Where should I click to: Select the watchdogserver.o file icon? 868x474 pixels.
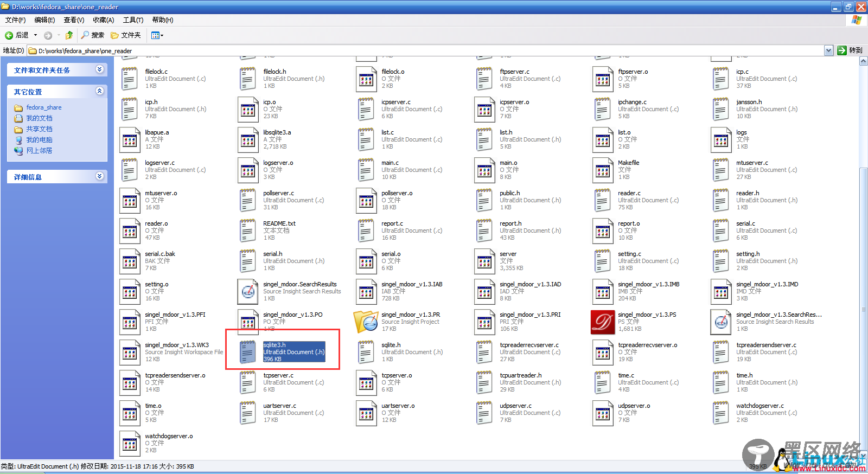tap(130, 444)
